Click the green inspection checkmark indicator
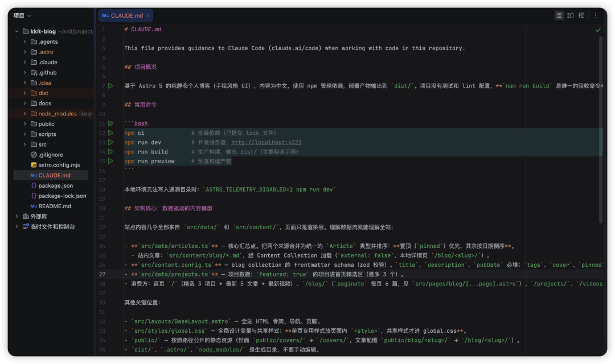This screenshot has width=615, height=364. coord(598,30)
